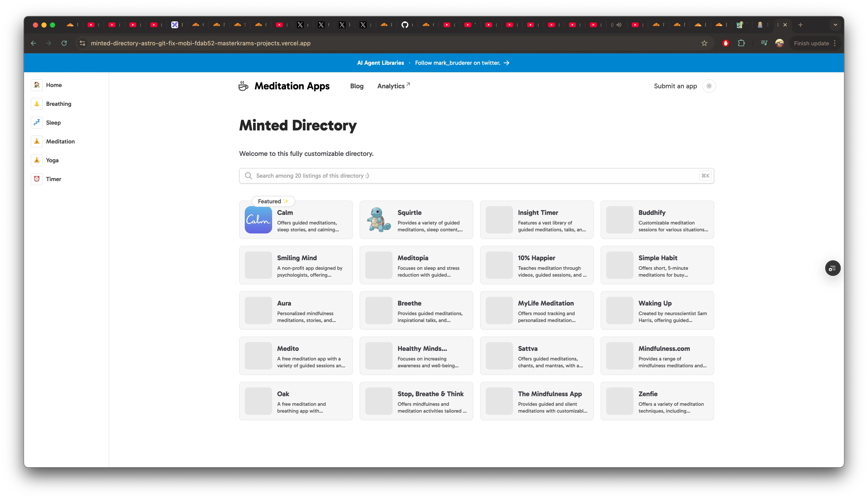Viewport: 868px width, 499px height.
Task: Switch to the tab playing audio
Action: 619,25
